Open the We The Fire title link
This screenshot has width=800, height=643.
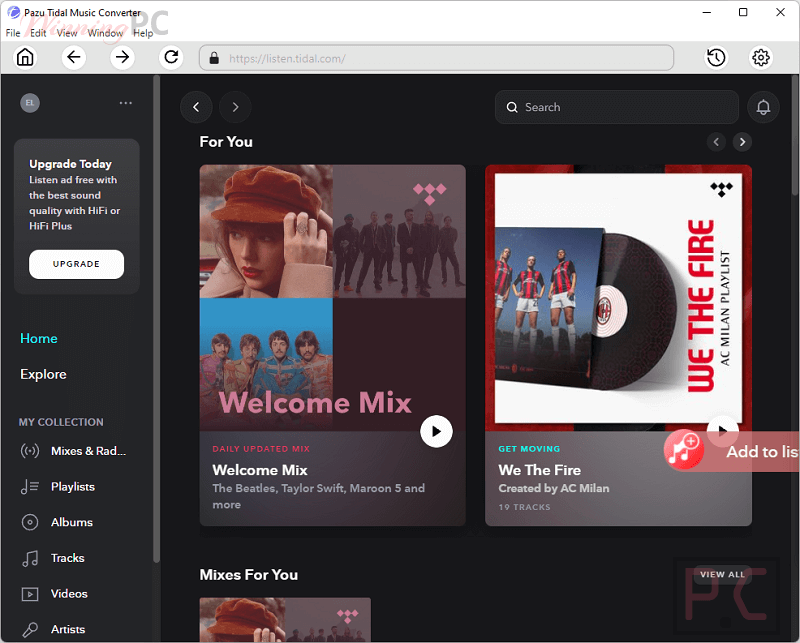[x=540, y=470]
